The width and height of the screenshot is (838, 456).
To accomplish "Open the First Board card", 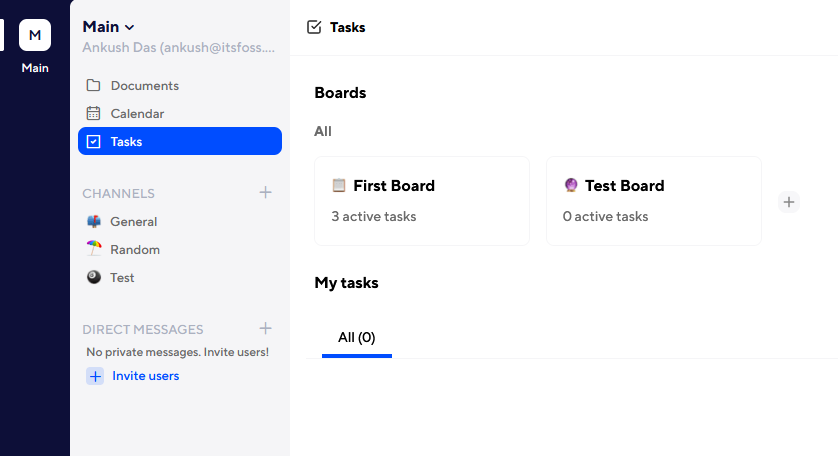I will [421, 201].
